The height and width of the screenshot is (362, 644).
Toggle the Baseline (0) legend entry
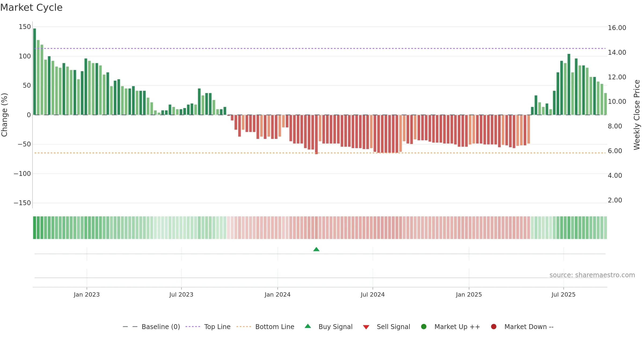click(x=151, y=327)
